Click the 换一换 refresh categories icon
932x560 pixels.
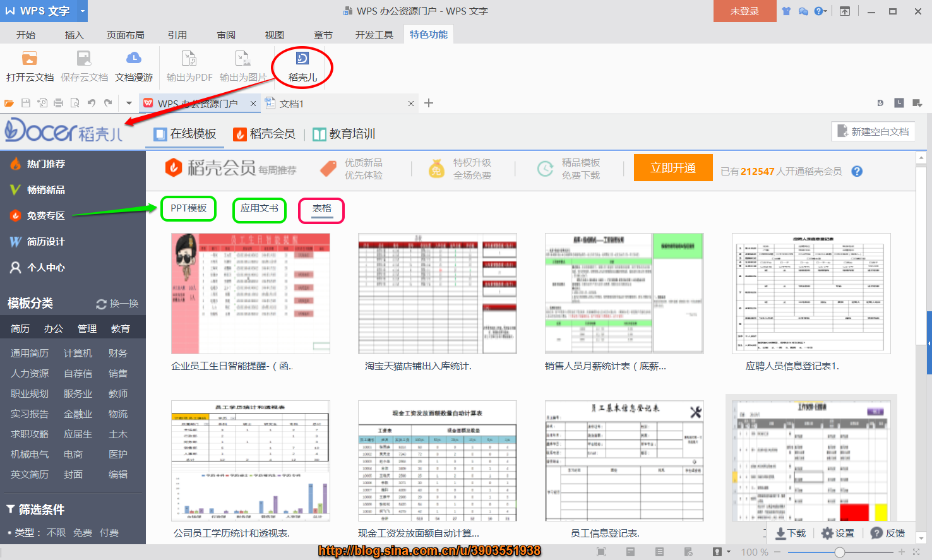click(101, 304)
